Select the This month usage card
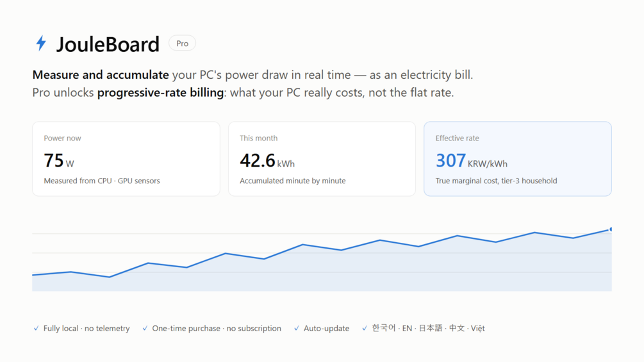This screenshot has width=644, height=362. point(322,159)
